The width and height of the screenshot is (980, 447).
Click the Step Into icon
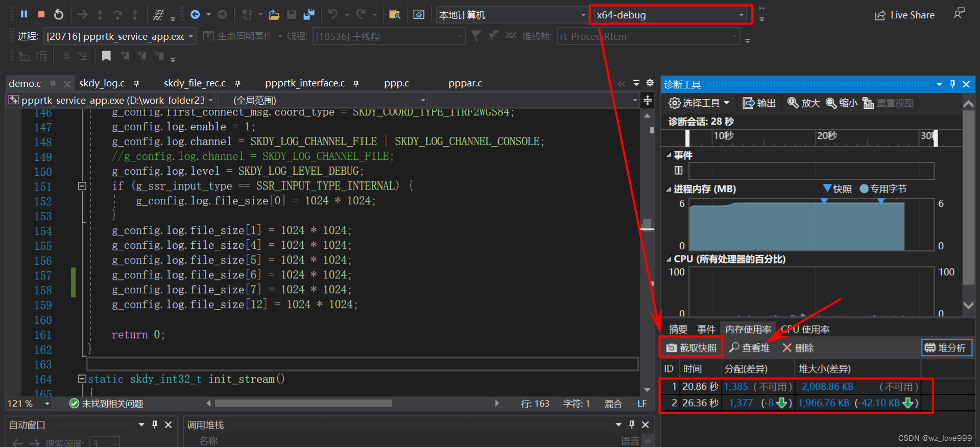point(100,14)
